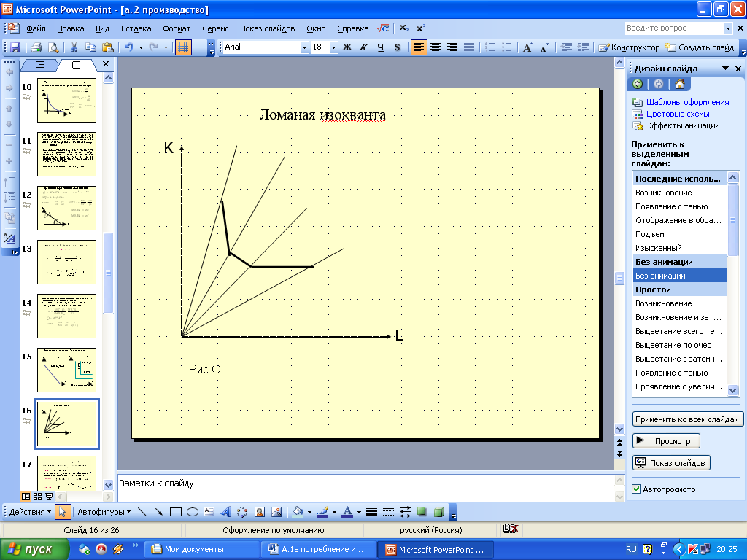Screen dimensions: 747x560
Task: Copy selection with copy icon
Action: point(90,47)
